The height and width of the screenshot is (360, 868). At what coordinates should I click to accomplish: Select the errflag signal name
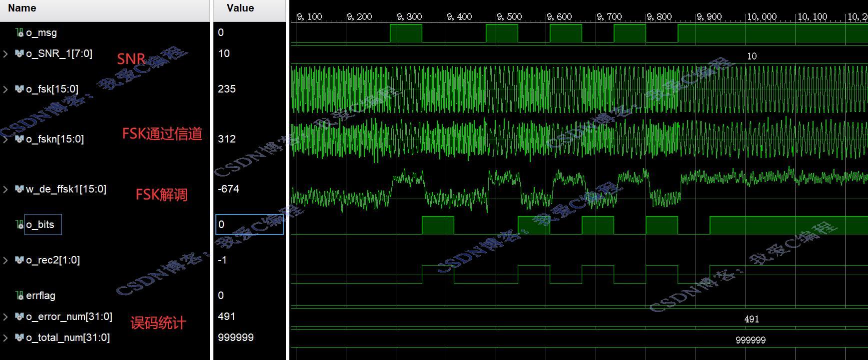point(40,295)
